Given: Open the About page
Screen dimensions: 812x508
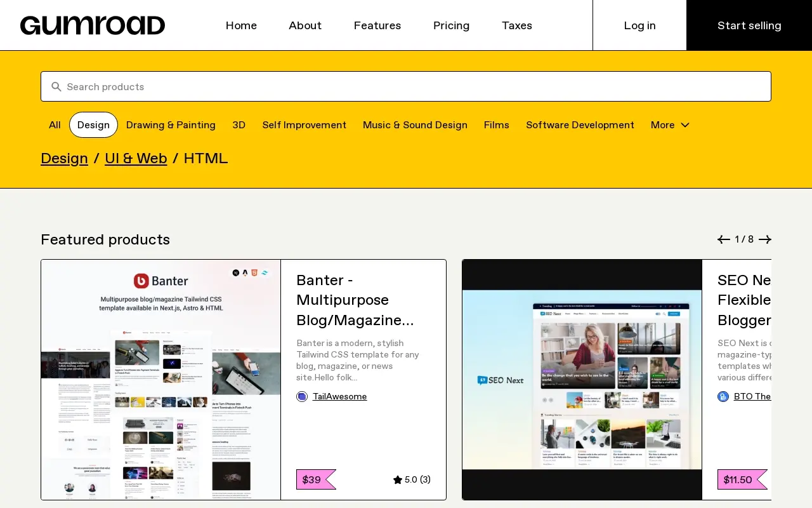Looking at the screenshot, I should point(305,25).
